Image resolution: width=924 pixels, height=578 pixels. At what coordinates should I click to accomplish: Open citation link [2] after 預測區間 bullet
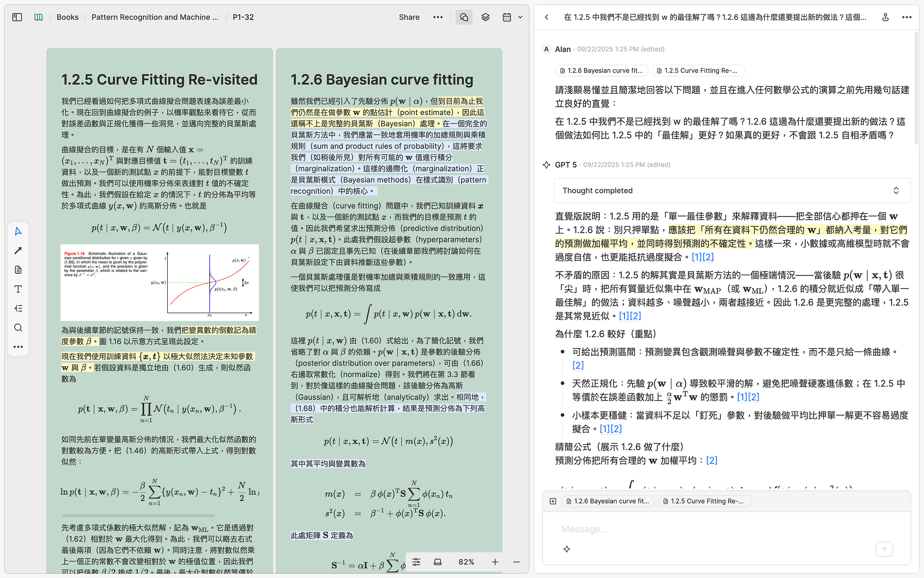tap(578, 365)
